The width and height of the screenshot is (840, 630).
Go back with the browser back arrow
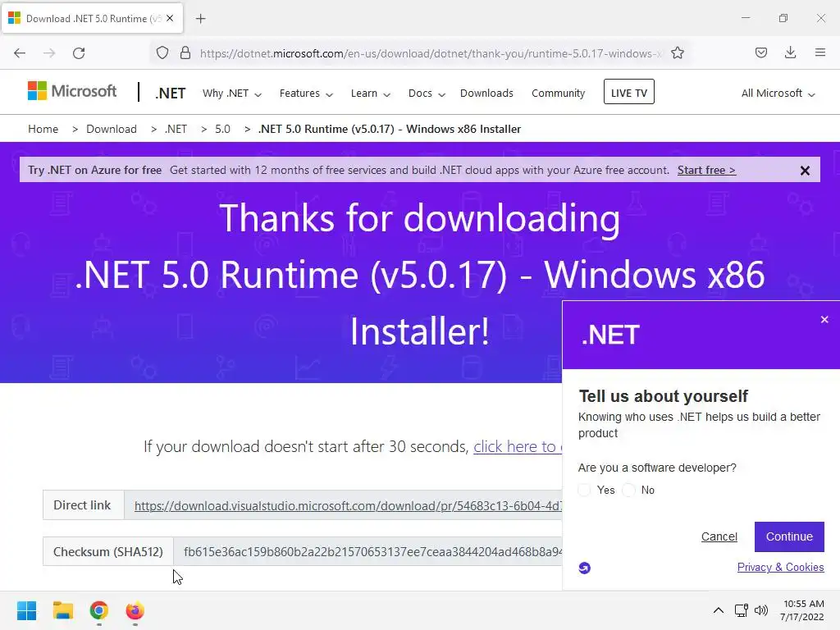(x=20, y=53)
